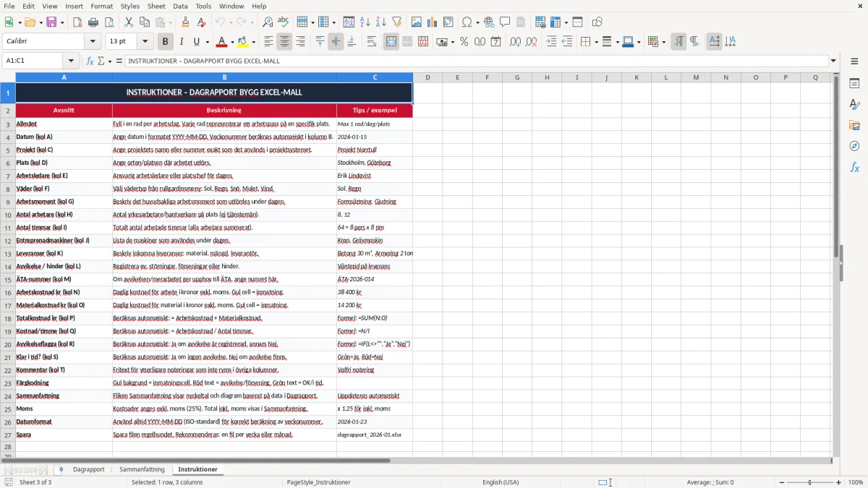Adjust the zoom slider in status bar
Image resolution: width=868 pixels, height=488 pixels.
coord(810,482)
